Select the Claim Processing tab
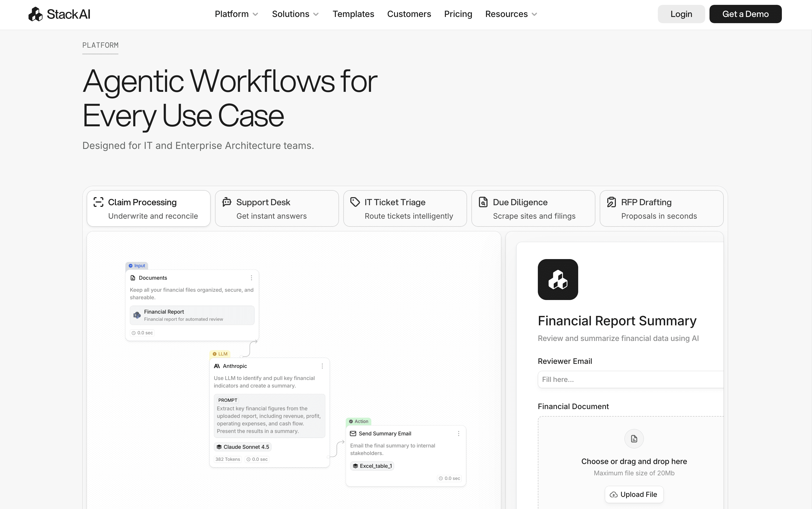The width and height of the screenshot is (812, 509). (x=149, y=208)
